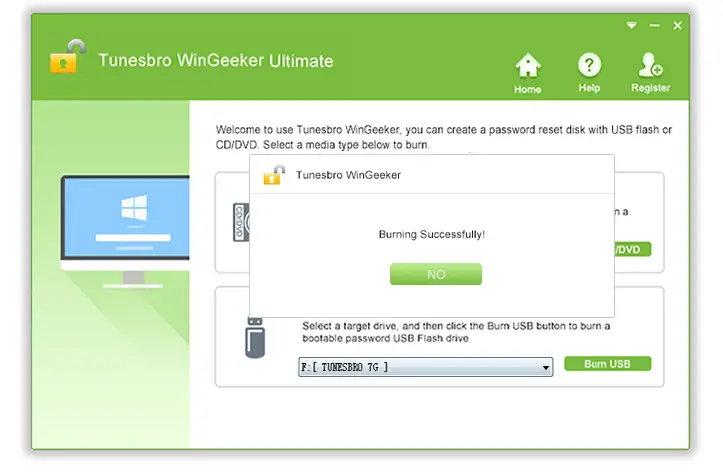Click the CD/DVD drive icon
The height and width of the screenshot is (474, 723).
(241, 222)
